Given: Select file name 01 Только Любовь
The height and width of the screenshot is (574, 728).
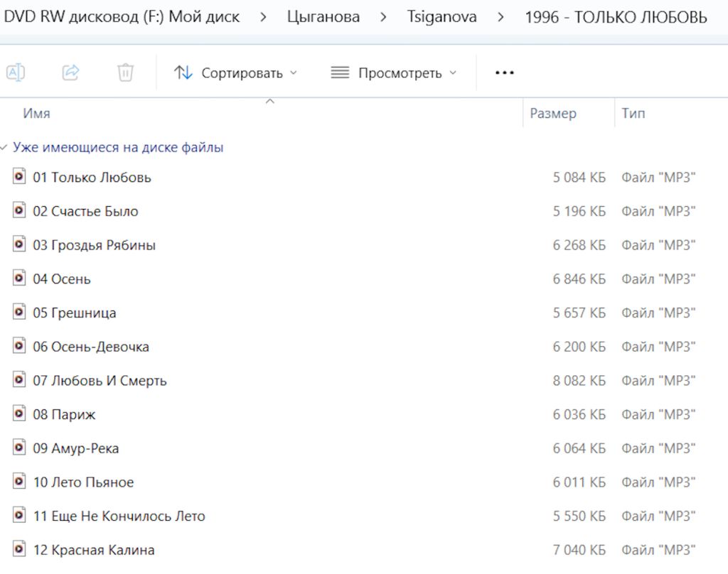Looking at the screenshot, I should pos(92,178).
